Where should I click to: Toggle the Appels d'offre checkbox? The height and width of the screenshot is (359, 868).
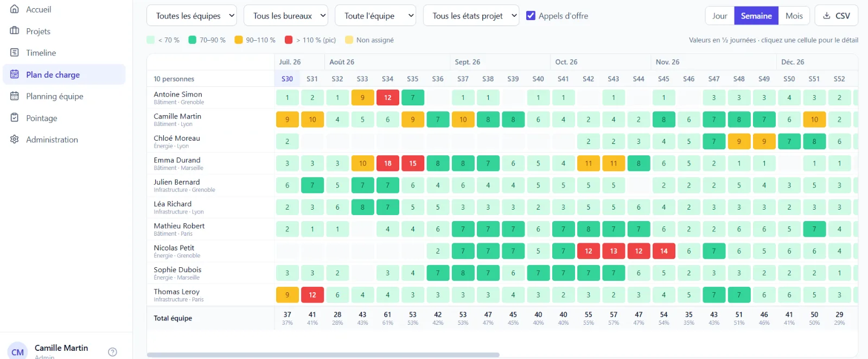(x=531, y=16)
